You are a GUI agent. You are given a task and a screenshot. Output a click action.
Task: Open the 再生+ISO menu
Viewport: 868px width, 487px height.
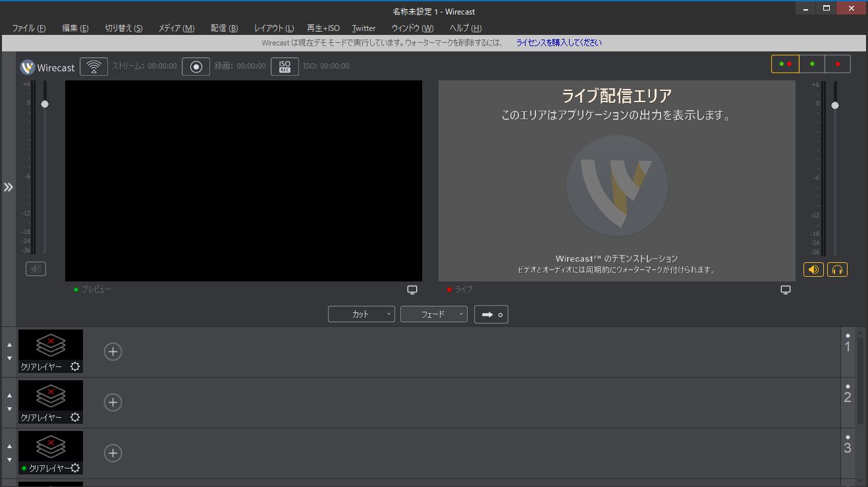[x=323, y=28]
